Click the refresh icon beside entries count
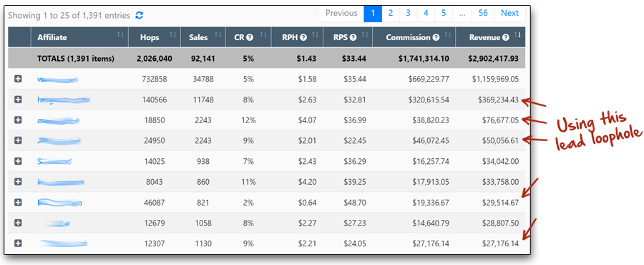Viewport: 644px width, 265px height. 140,16
